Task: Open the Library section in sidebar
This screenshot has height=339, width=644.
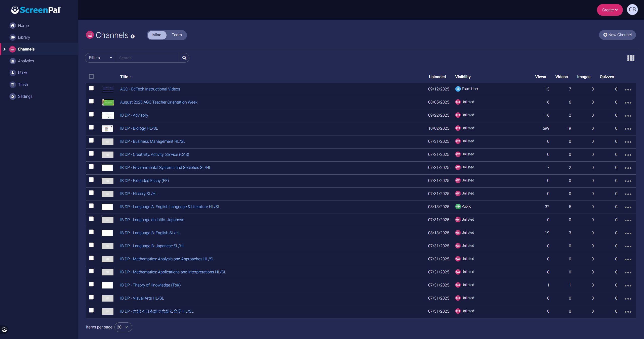Action: [24, 37]
